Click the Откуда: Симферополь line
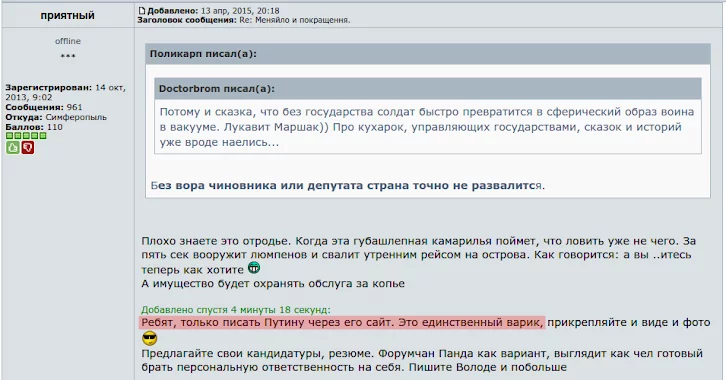 pos(56,117)
